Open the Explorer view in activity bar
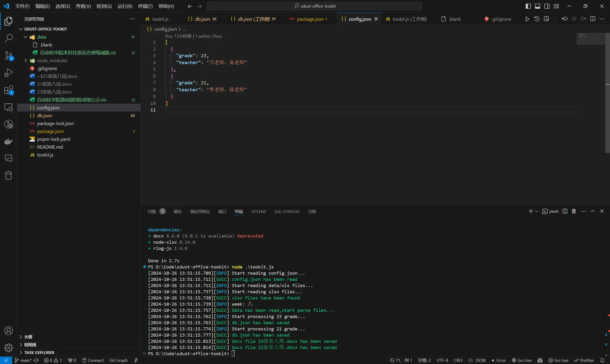610x364 pixels. 9,21
